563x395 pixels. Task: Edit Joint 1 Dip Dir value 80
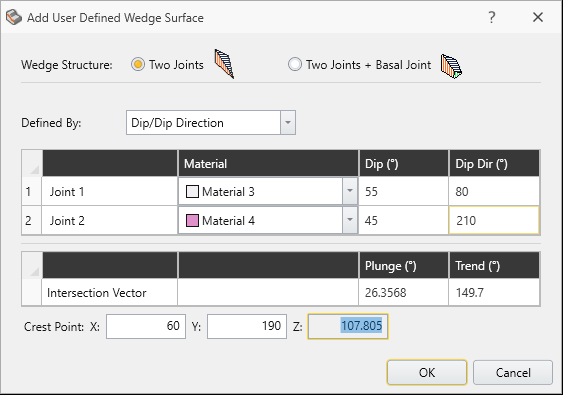click(494, 191)
